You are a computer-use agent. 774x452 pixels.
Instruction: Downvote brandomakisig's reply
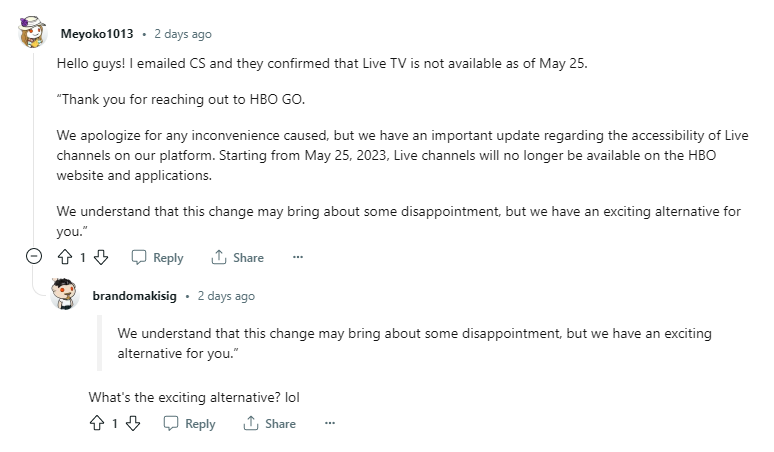132,423
